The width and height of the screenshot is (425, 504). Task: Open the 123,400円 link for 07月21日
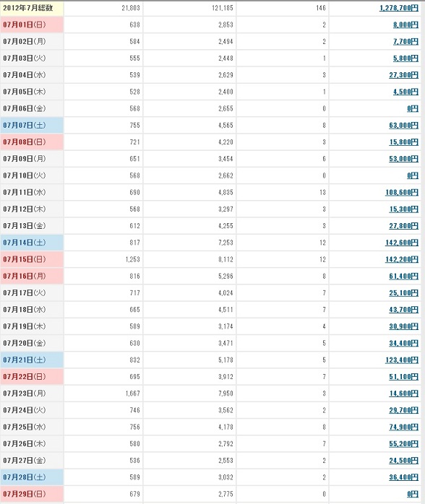(x=402, y=360)
